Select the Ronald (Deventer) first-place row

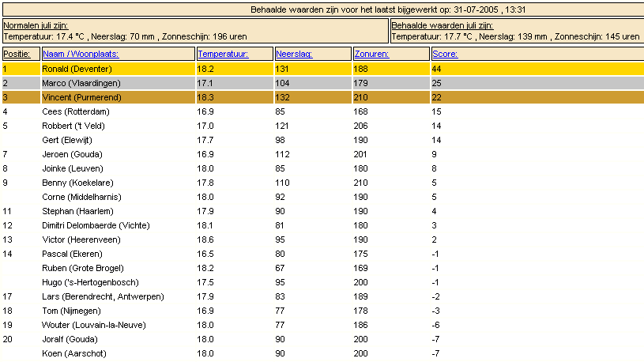[323, 69]
